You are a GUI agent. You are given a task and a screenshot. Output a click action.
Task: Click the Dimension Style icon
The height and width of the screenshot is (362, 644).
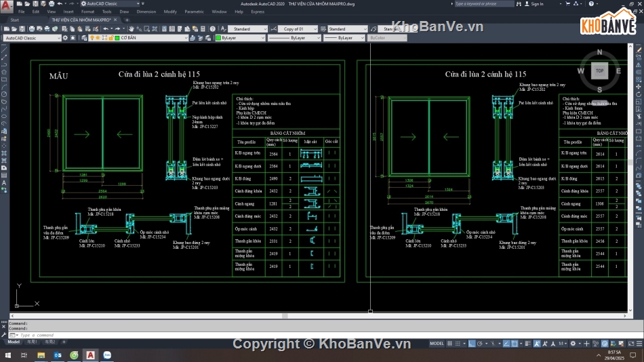click(x=274, y=29)
